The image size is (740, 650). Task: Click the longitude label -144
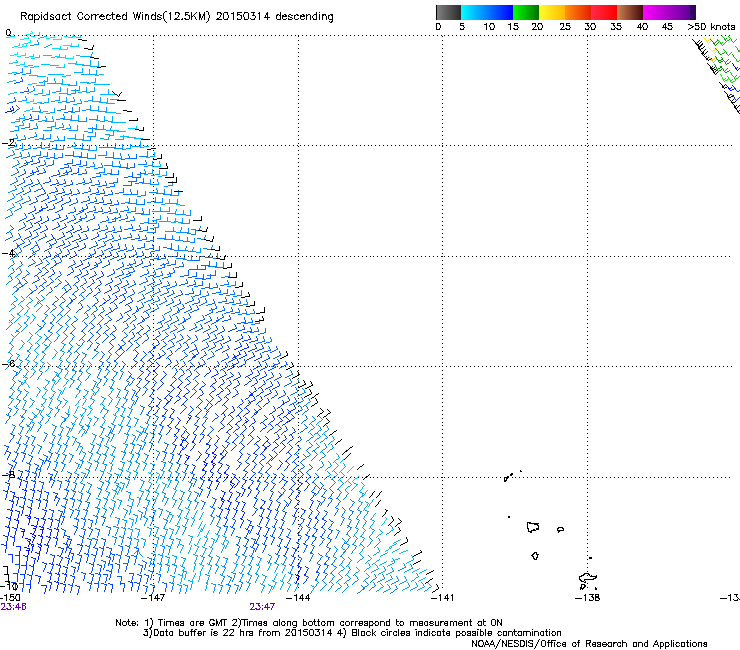(298, 598)
